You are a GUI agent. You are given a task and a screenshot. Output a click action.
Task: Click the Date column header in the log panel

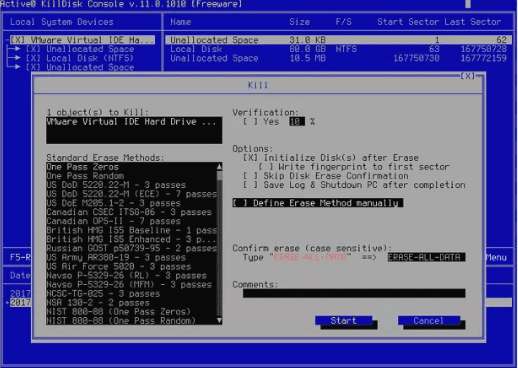click(20, 275)
